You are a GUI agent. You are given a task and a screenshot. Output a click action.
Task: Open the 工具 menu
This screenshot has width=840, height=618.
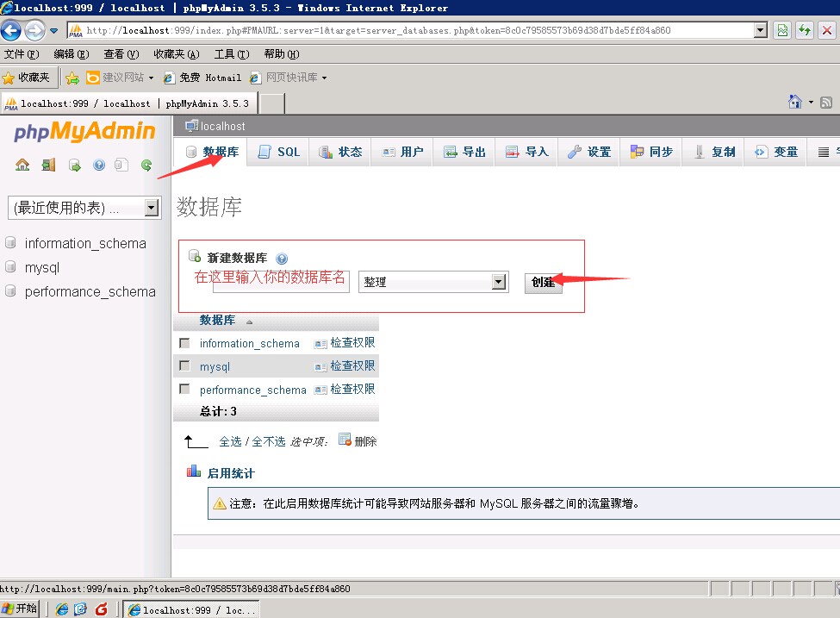232,54
